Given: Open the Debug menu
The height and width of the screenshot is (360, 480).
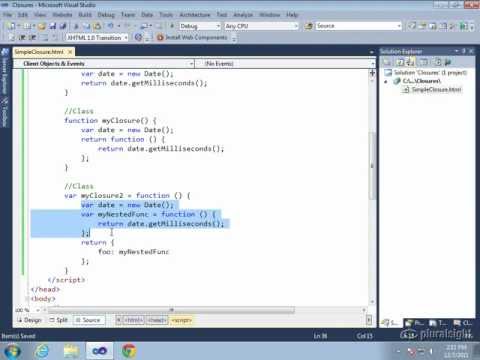Looking at the screenshot, I should [x=106, y=15].
